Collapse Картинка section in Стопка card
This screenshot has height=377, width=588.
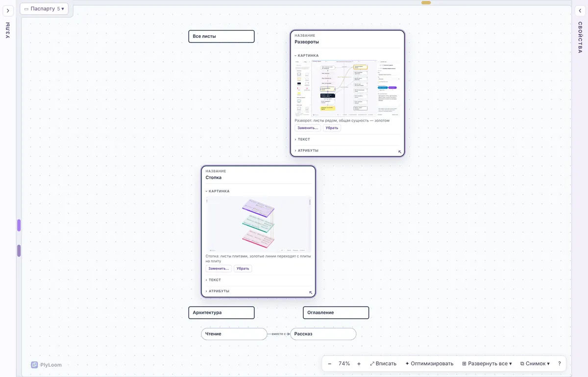(218, 191)
